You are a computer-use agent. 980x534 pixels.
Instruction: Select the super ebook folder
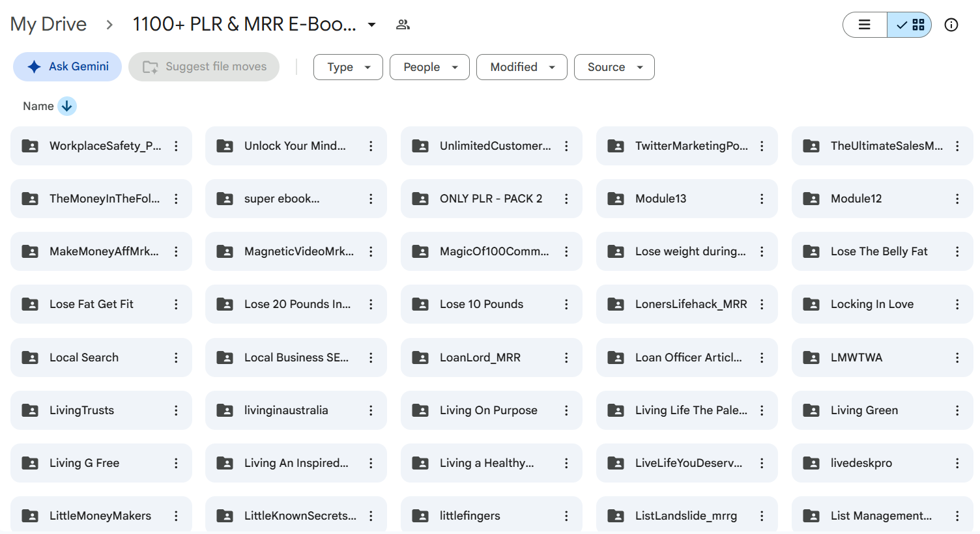(296, 199)
